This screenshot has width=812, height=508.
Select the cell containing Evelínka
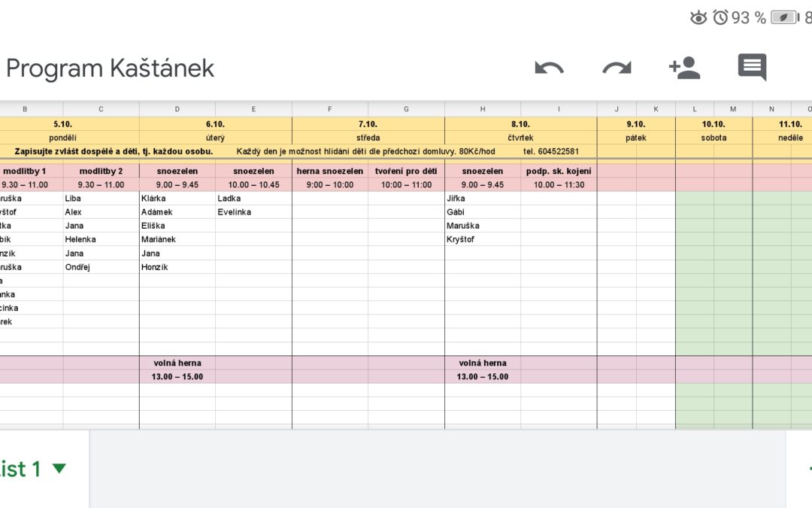[253, 212]
